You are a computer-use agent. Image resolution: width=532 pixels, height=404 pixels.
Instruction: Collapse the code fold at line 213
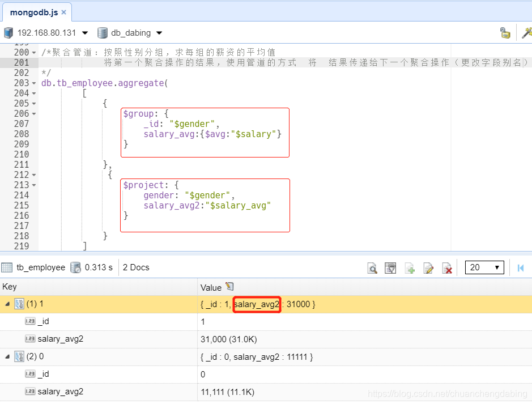[34, 185]
